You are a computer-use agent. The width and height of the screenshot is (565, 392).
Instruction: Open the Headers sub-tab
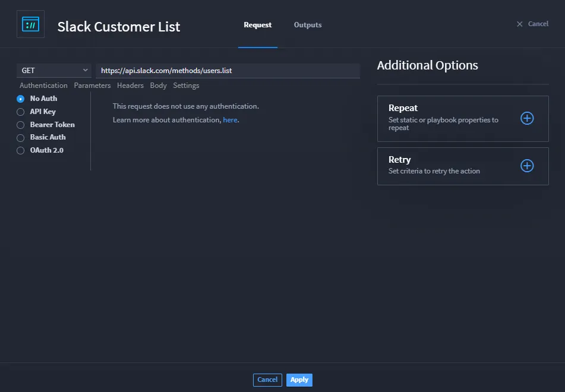pyautogui.click(x=131, y=86)
